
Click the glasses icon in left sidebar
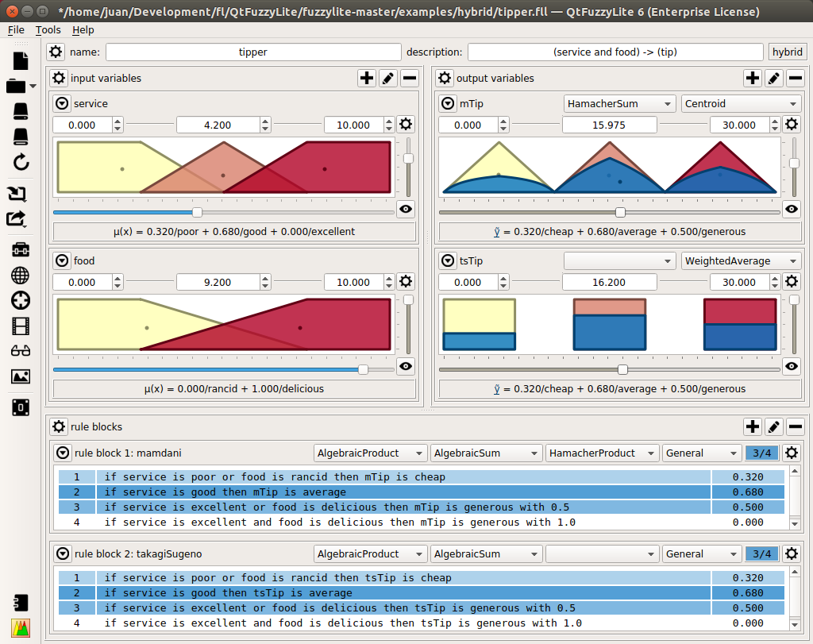click(x=21, y=351)
